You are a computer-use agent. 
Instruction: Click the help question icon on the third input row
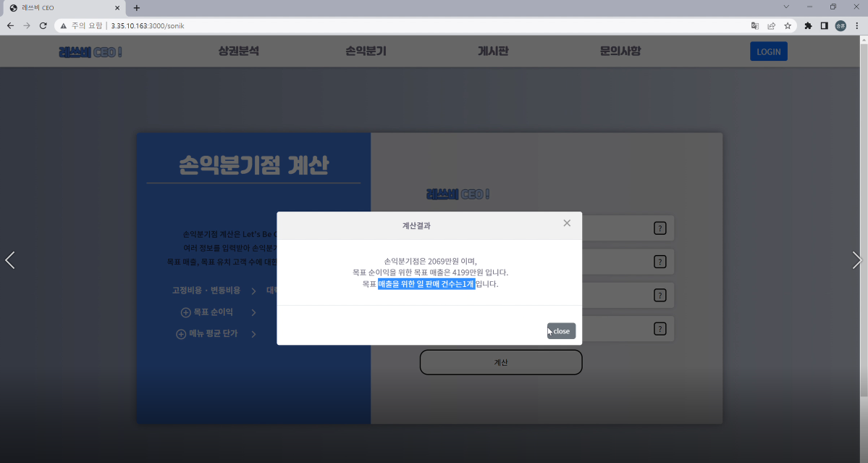click(660, 295)
